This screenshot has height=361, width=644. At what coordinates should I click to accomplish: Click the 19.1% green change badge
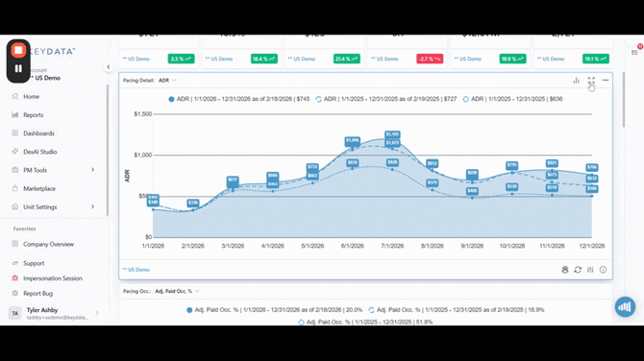point(596,60)
